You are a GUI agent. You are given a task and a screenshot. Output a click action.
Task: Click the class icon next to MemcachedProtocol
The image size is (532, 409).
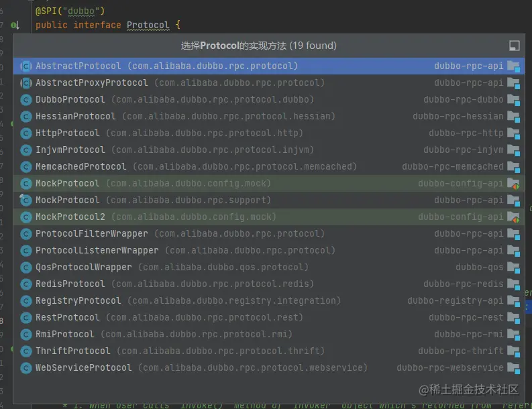[26, 167]
